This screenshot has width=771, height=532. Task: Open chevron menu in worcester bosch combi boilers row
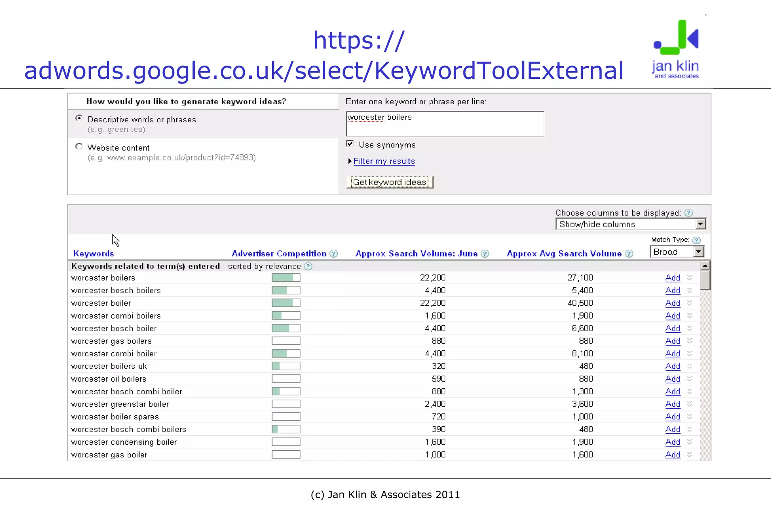point(690,429)
